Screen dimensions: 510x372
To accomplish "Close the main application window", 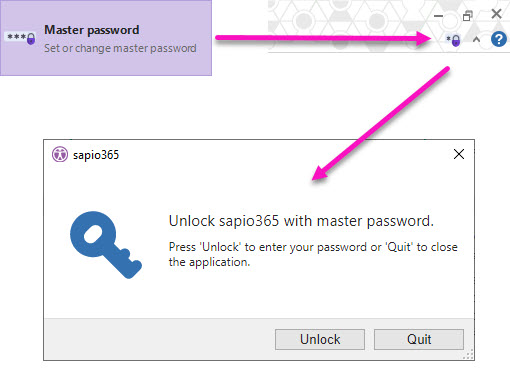I will [496, 14].
